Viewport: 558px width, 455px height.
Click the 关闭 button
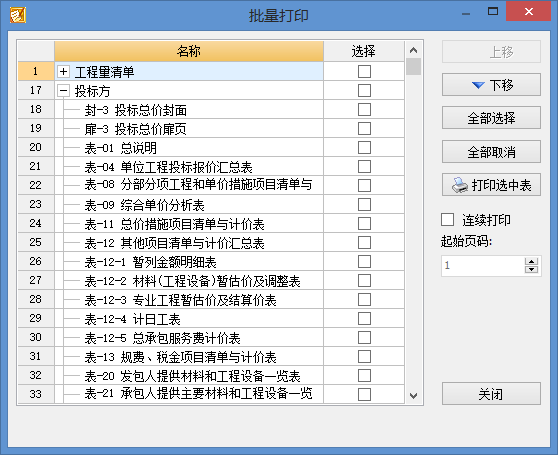coord(491,394)
